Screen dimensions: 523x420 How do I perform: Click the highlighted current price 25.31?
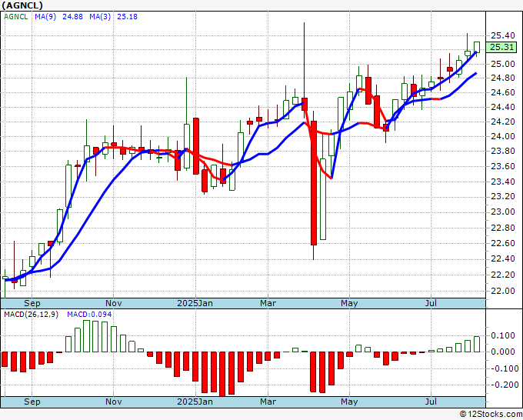(501, 48)
